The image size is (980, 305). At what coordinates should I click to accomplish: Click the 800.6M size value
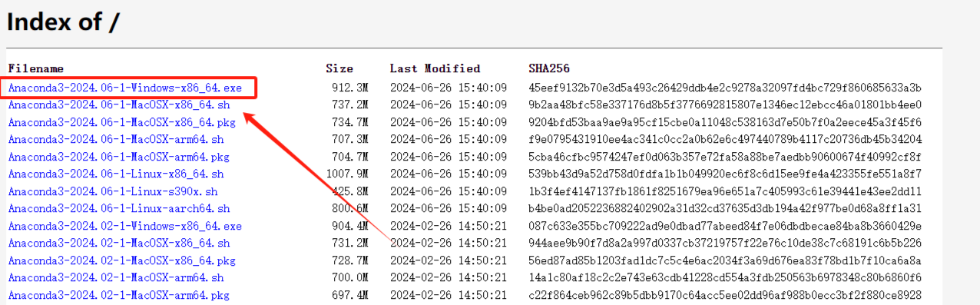coord(350,209)
